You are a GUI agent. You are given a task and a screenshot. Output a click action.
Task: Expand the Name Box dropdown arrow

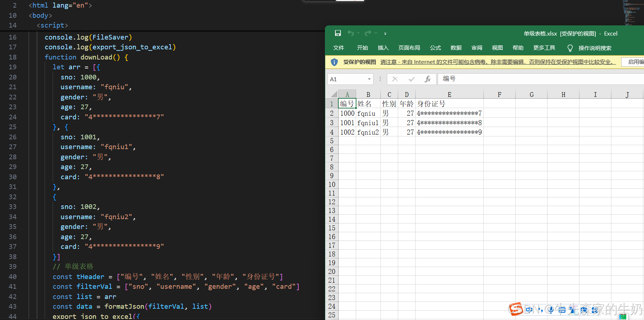tap(369, 79)
